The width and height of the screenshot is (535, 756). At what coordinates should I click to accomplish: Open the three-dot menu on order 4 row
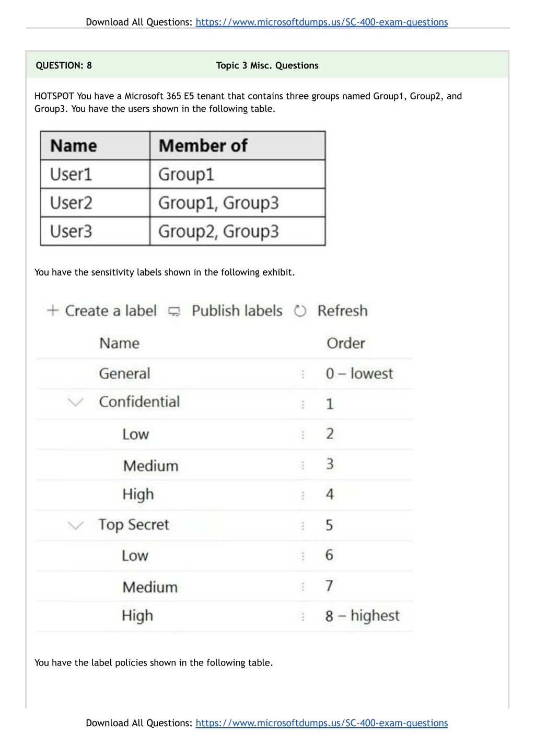pos(303,495)
